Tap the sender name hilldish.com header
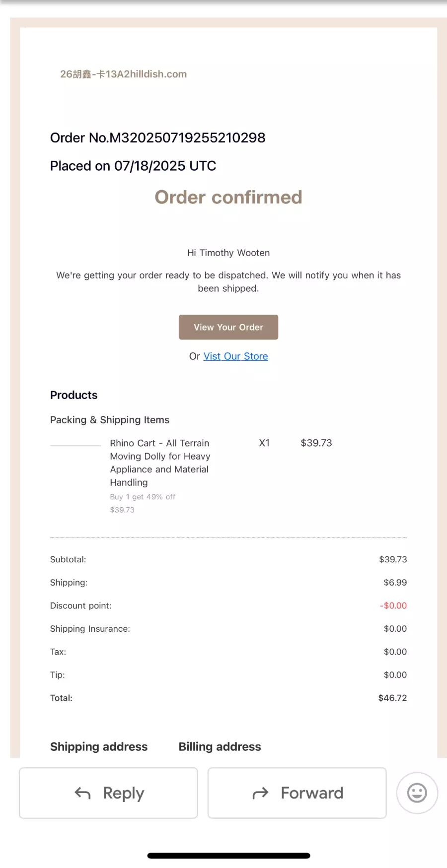Image resolution: width=447 pixels, height=868 pixels. pos(123,74)
